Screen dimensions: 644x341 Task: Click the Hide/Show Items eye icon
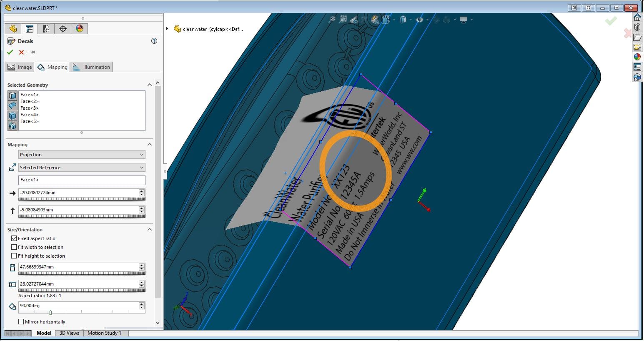pos(420,20)
